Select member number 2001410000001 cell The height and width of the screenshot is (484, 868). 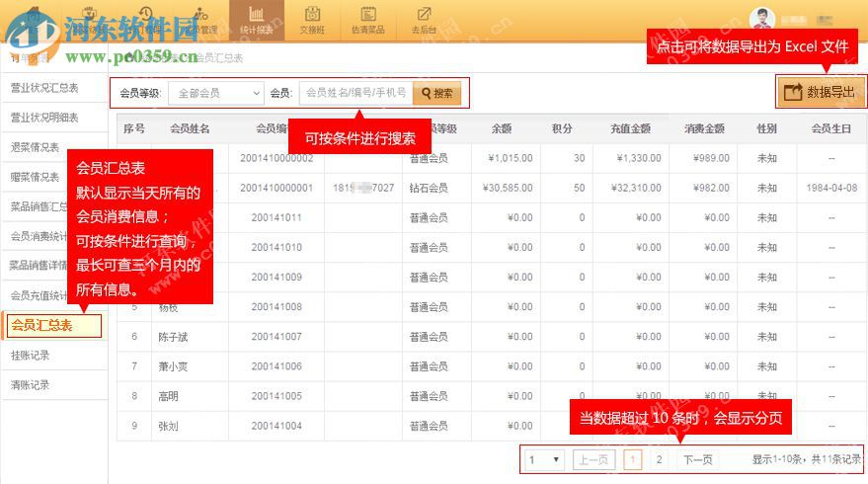click(276, 189)
